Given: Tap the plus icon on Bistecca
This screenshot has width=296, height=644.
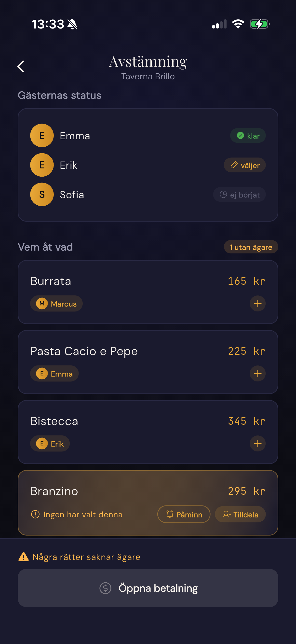Looking at the screenshot, I should coord(257,444).
